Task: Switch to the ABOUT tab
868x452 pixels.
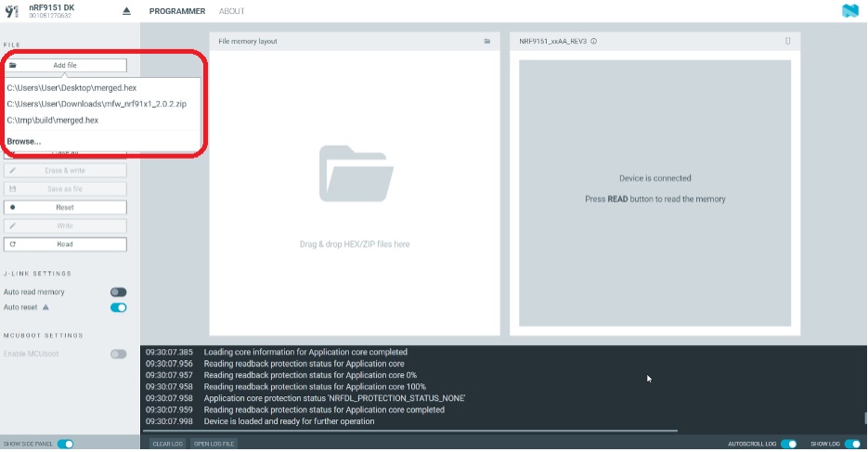Action: (231, 11)
